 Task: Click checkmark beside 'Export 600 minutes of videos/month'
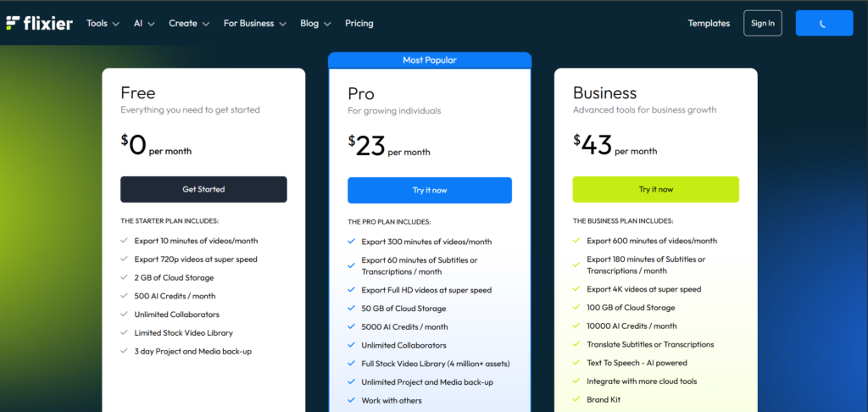coord(576,241)
